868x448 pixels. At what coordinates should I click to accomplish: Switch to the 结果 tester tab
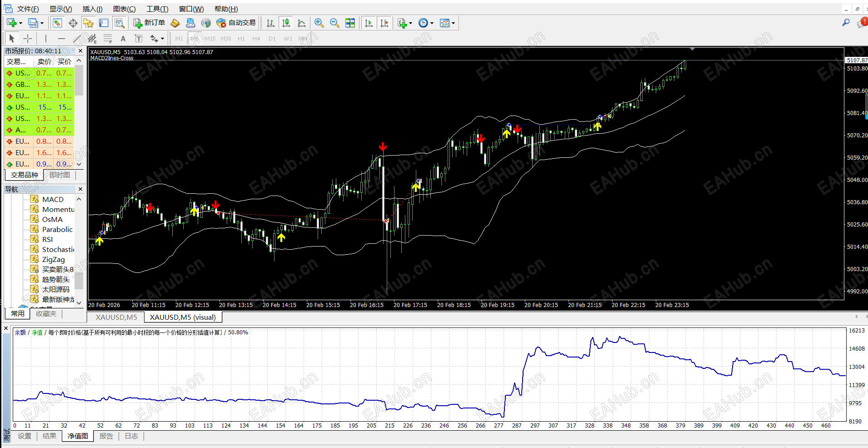click(x=50, y=436)
